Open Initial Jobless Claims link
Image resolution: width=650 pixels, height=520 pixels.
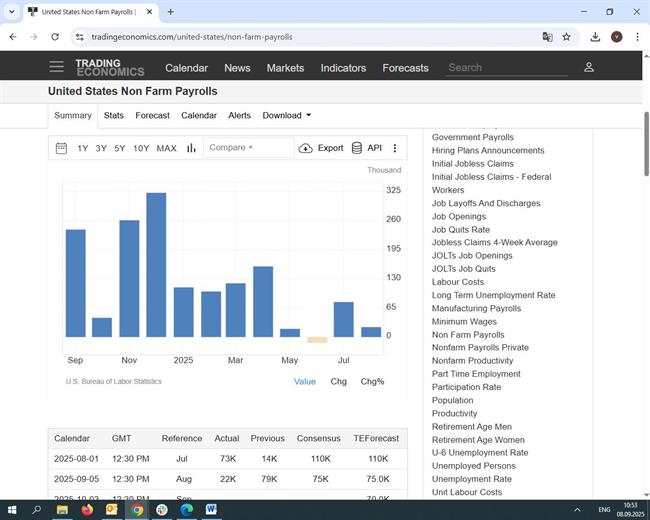473,164
